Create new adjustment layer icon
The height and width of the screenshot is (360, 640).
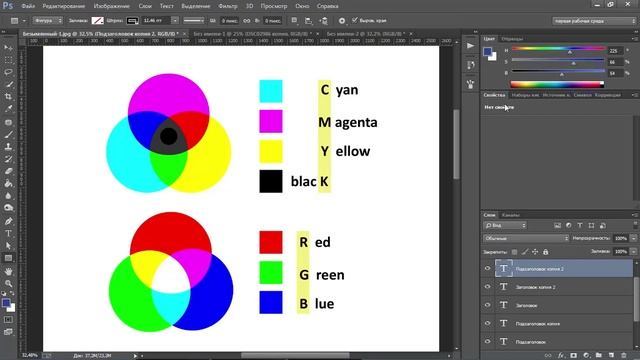click(x=587, y=356)
